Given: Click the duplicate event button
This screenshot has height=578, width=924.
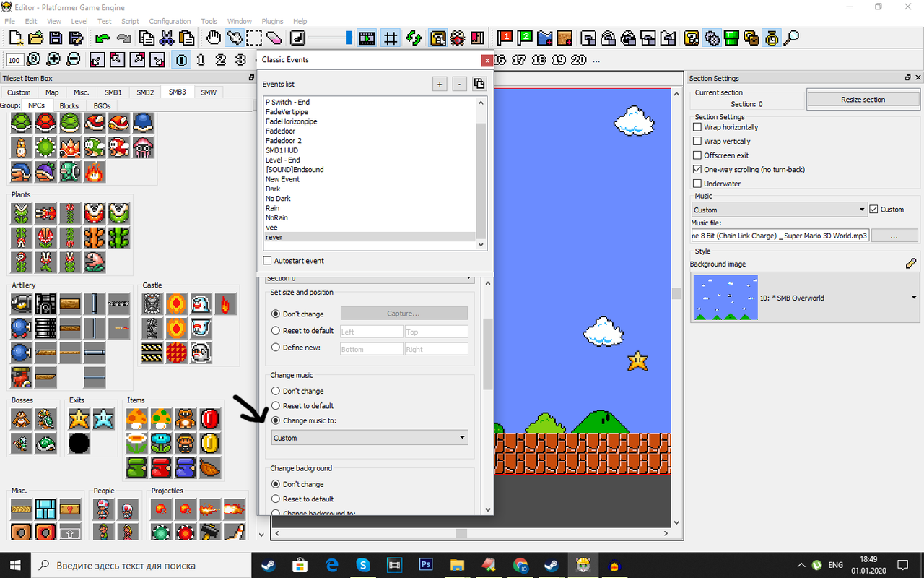Looking at the screenshot, I should 479,85.
